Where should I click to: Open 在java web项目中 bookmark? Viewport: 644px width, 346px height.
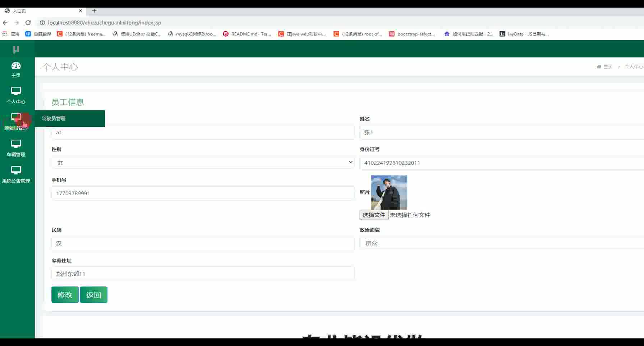click(302, 34)
